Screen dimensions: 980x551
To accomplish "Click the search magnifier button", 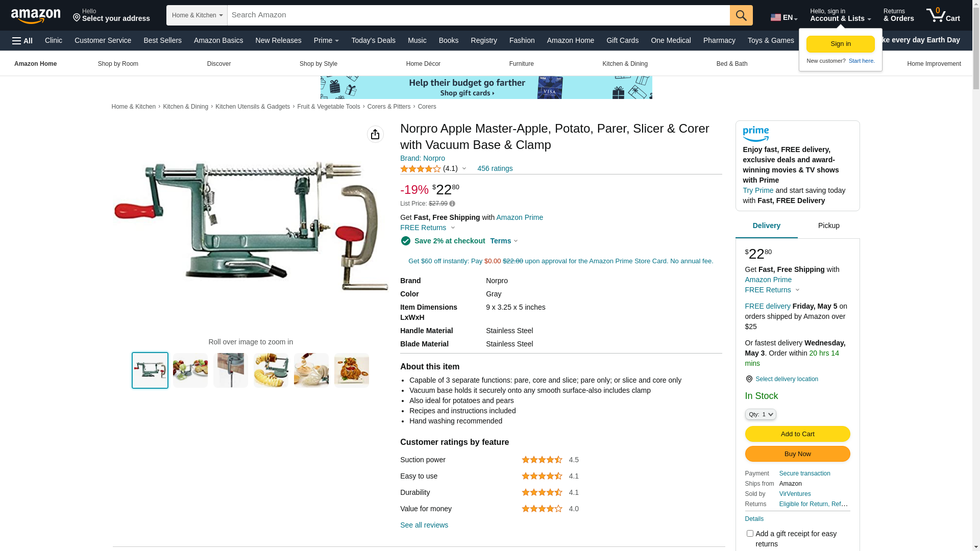I will [x=741, y=15].
